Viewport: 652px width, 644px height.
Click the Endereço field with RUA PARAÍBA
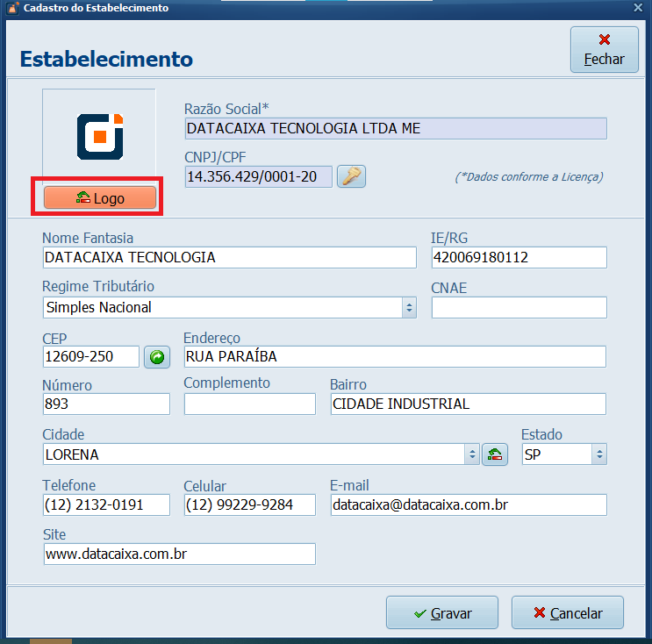tap(395, 357)
